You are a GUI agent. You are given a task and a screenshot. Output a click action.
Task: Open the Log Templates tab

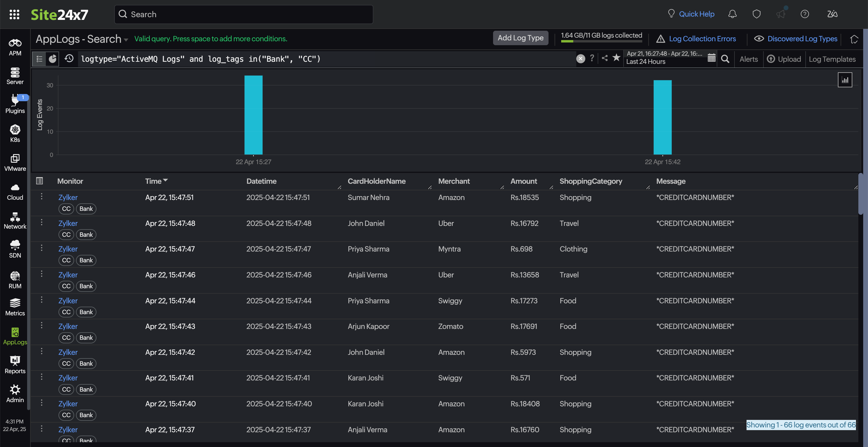[832, 59]
